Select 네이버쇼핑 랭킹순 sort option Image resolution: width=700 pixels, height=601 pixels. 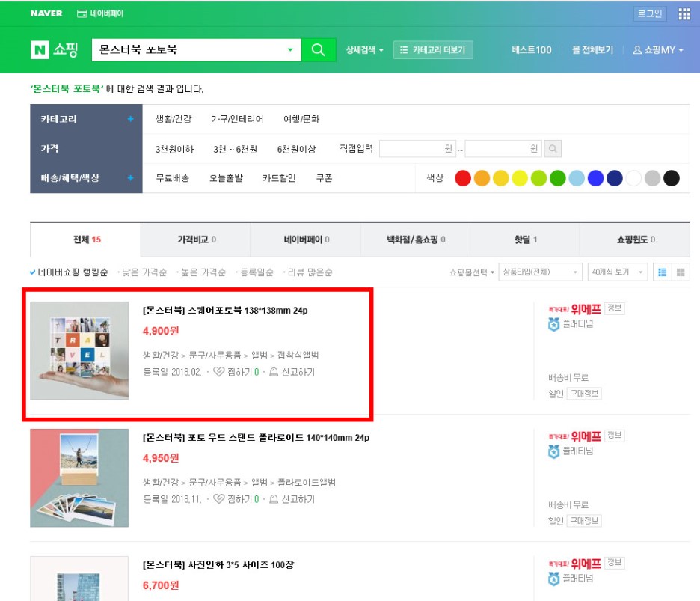tap(70, 272)
